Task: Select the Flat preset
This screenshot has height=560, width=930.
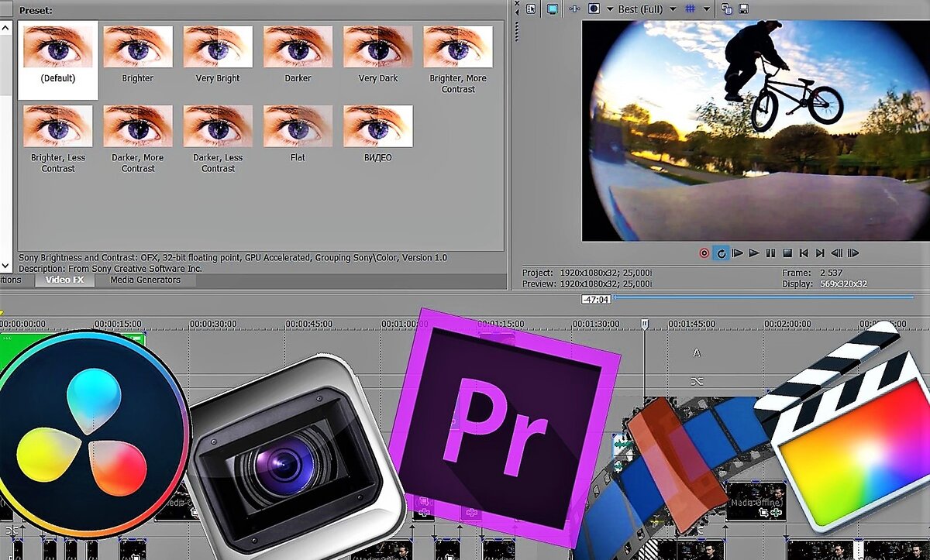Action: point(298,133)
